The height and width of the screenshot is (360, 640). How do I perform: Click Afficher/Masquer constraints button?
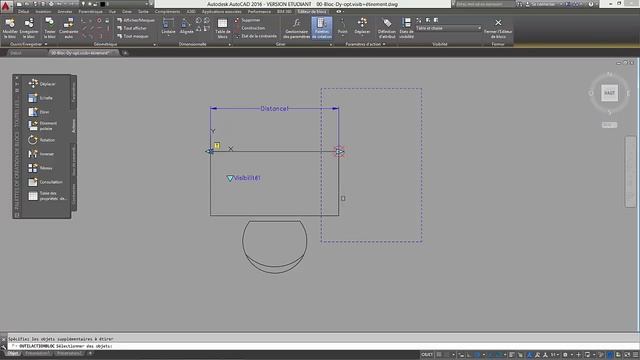click(136, 20)
